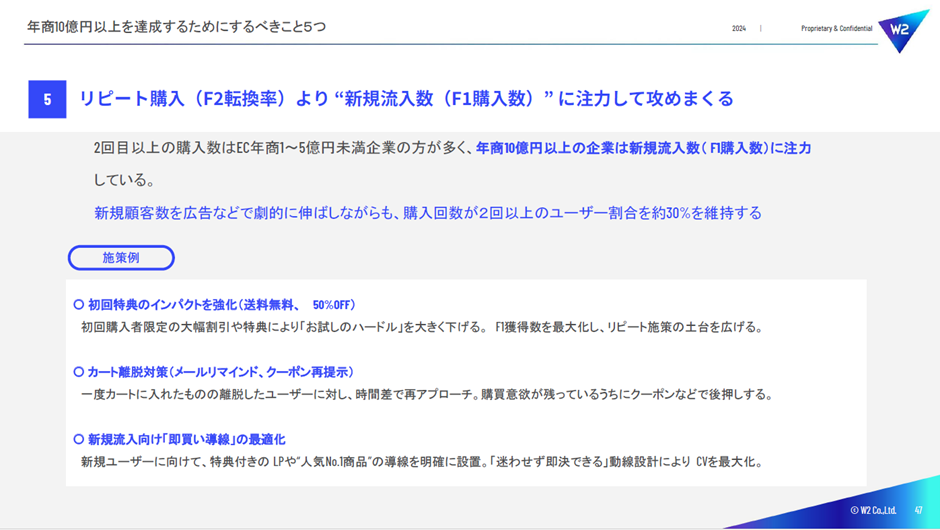This screenshot has width=940, height=530.
Task: Click the blue line starting 新規顧客数を広告などで
Action: 427,213
